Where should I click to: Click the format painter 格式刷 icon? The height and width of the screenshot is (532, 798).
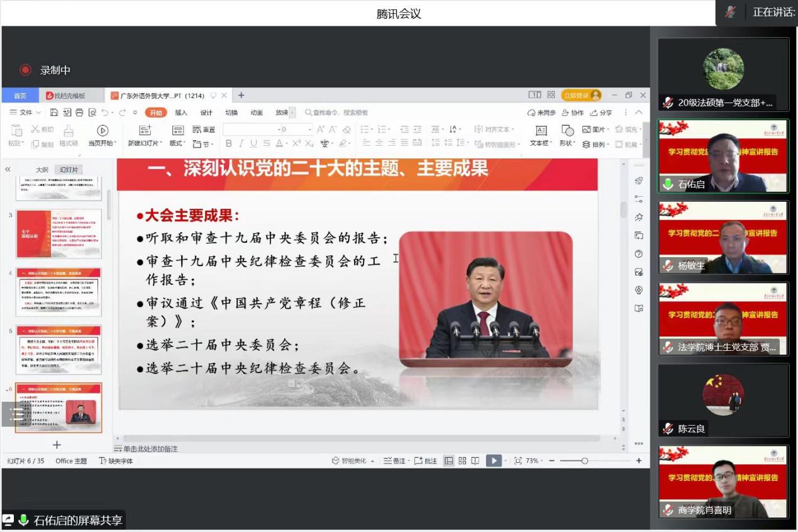pos(68,130)
